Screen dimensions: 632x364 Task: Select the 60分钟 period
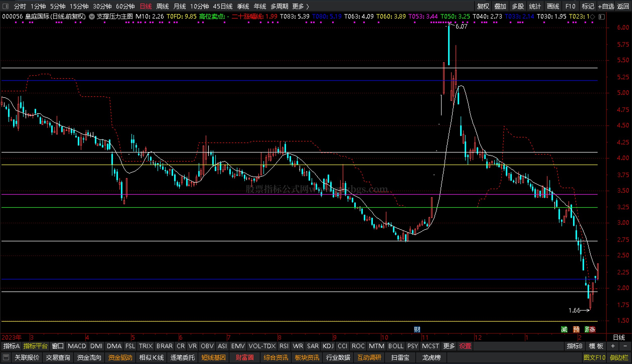[125, 6]
